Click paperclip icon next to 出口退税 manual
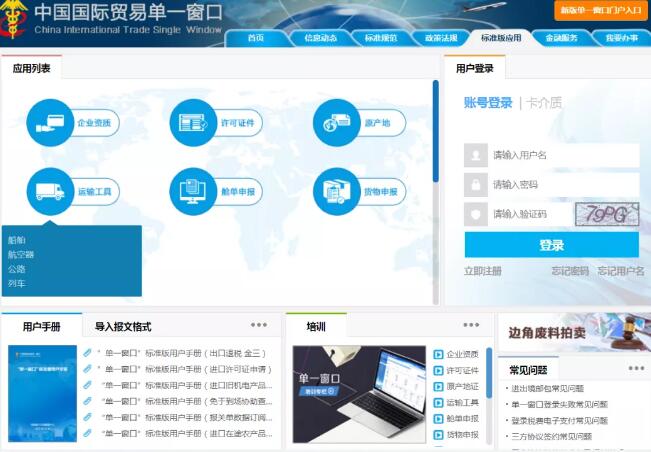 [87, 353]
